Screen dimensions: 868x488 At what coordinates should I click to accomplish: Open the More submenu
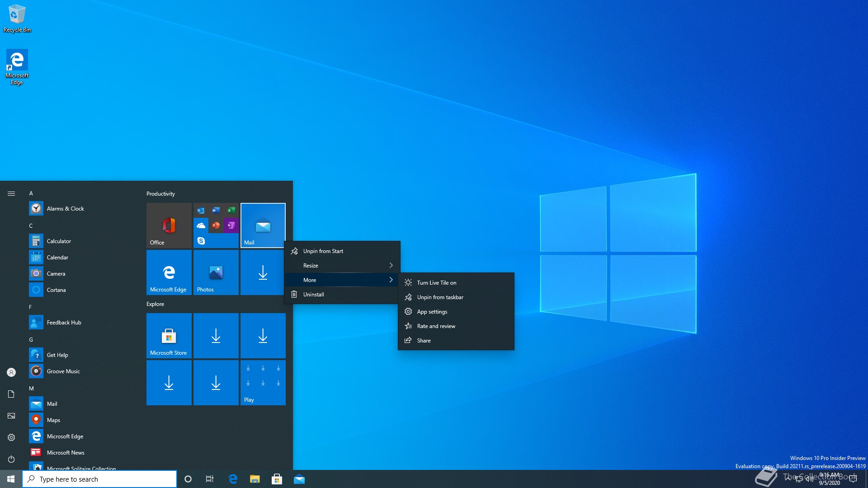(342, 280)
